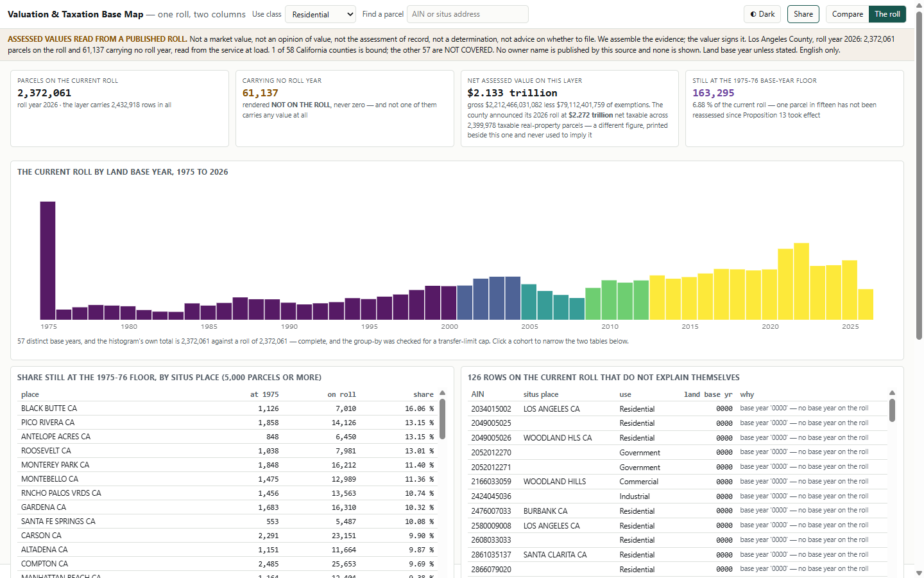
Task: Click the 2,372,061 parcels figure
Action: click(44, 93)
